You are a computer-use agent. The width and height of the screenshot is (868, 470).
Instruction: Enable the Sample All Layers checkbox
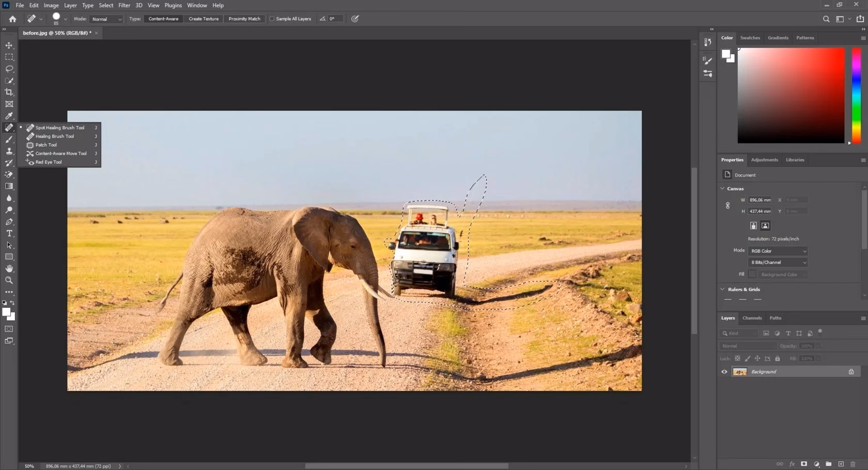(x=272, y=19)
